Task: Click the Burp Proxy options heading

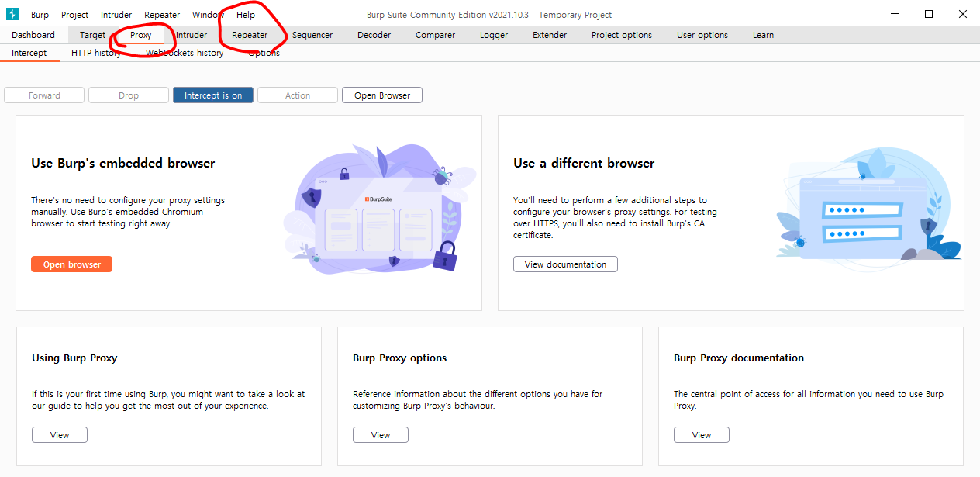Action: coord(400,358)
